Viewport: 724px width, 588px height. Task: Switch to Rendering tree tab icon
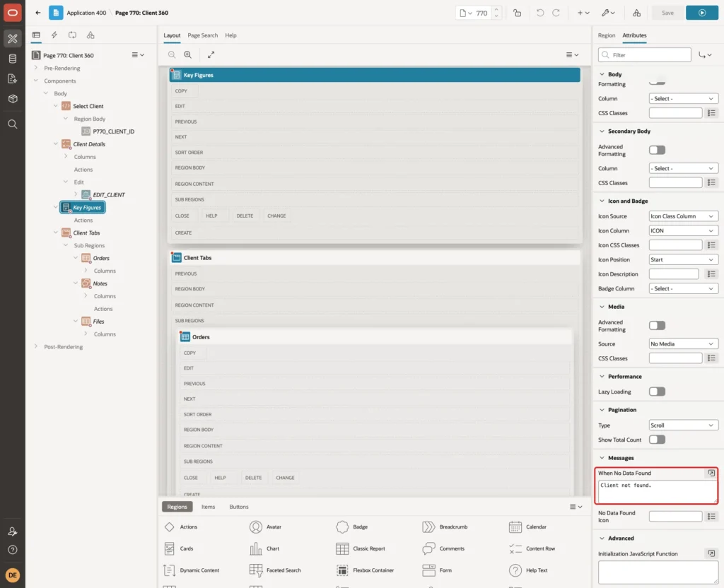(36, 35)
